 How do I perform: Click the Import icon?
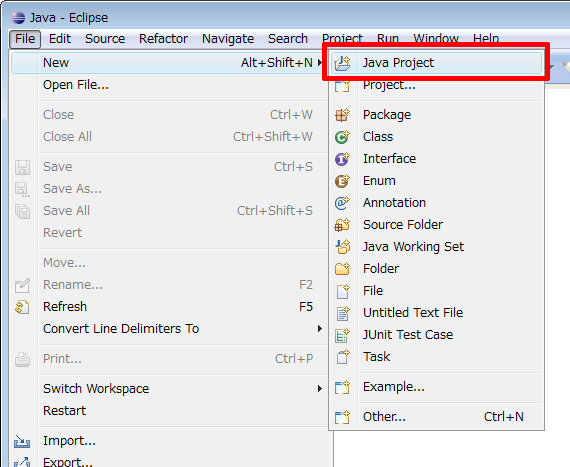click(22, 441)
